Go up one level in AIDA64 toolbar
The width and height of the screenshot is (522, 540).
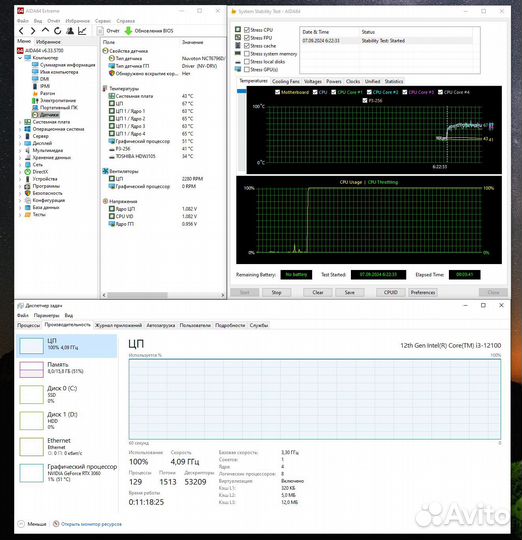(x=45, y=30)
